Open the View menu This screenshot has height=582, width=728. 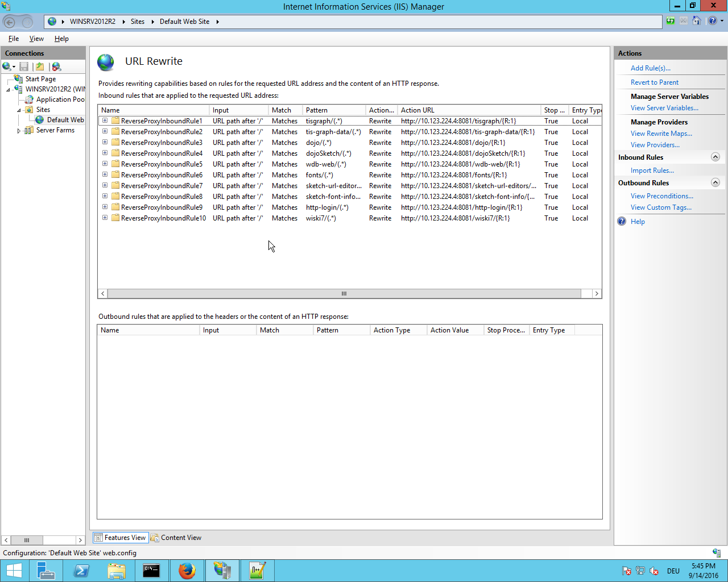(x=36, y=38)
